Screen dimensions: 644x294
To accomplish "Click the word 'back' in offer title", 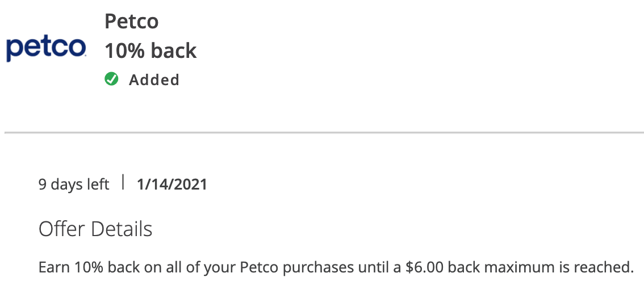I will 173,51.
